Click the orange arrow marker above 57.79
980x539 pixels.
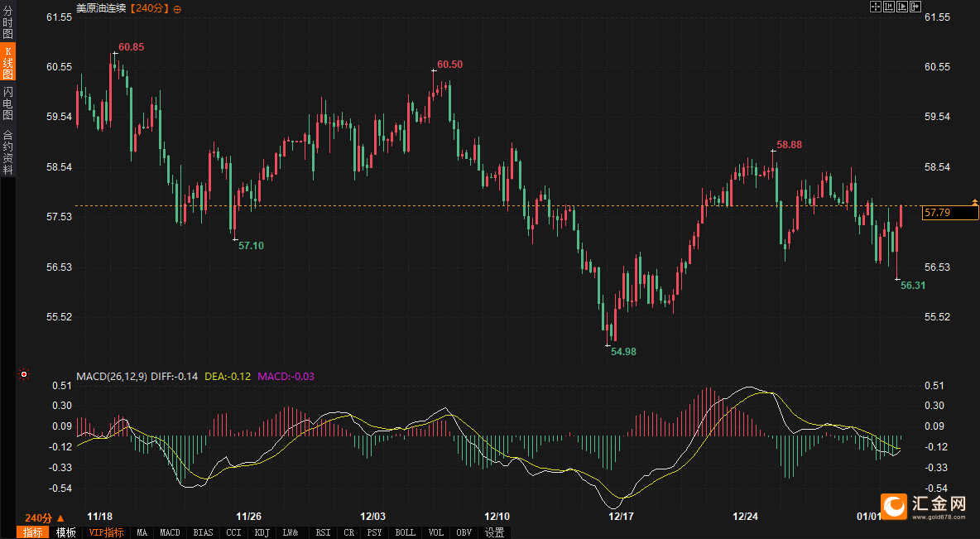[x=975, y=201]
